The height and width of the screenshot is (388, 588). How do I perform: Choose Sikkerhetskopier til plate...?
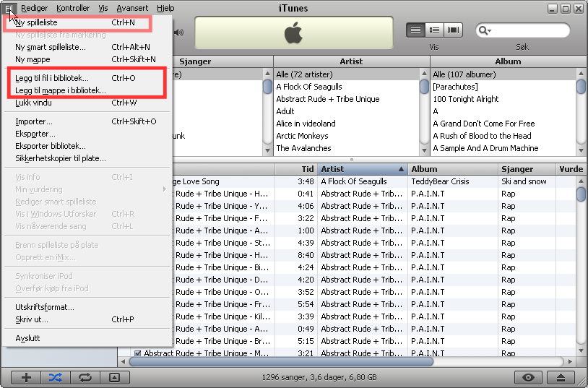click(87, 158)
